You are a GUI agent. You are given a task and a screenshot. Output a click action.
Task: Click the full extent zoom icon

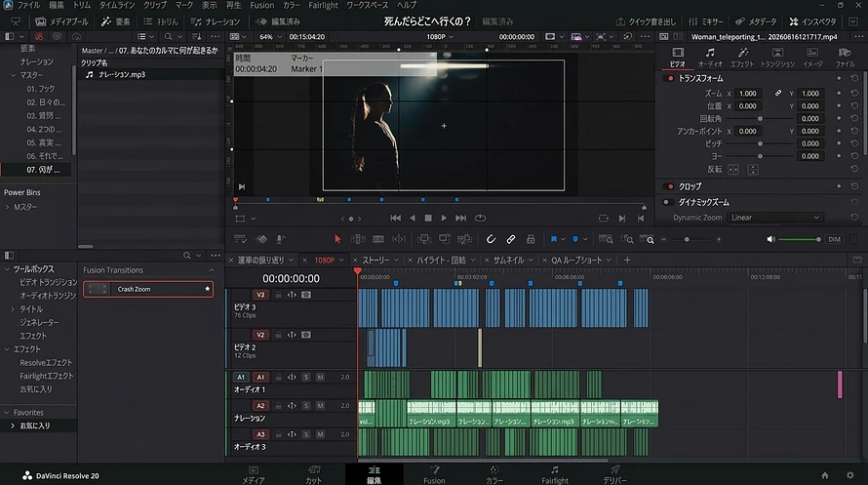(x=606, y=239)
